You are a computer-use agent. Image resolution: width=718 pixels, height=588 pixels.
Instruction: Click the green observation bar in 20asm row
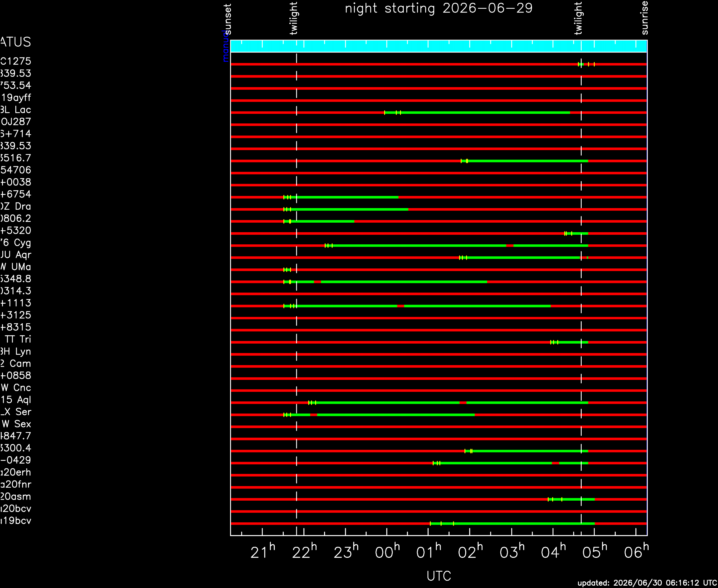(571, 499)
